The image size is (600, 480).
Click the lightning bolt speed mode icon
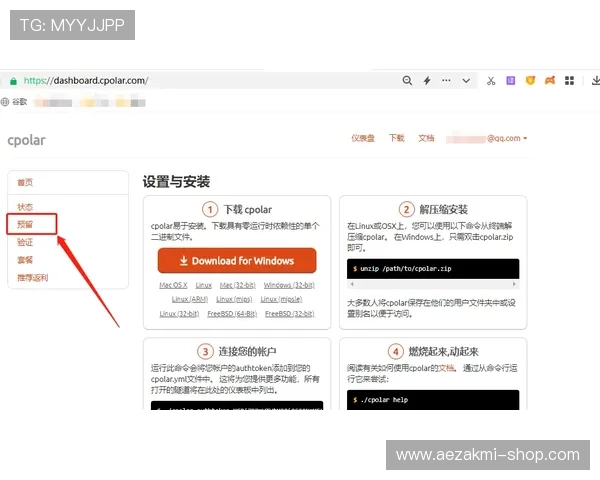click(427, 80)
